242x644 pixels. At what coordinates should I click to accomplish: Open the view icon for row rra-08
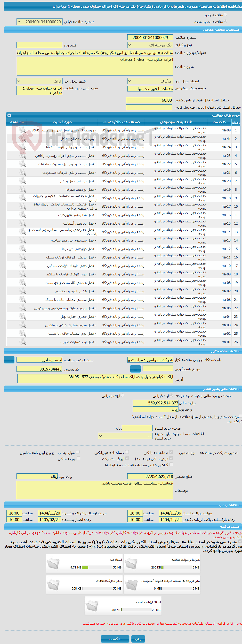[22, 283]
